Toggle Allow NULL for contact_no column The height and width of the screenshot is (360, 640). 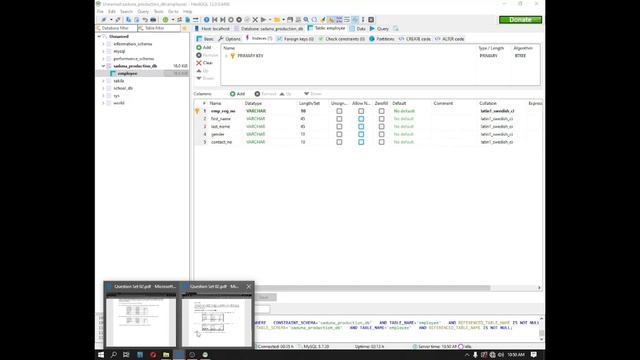(x=361, y=142)
